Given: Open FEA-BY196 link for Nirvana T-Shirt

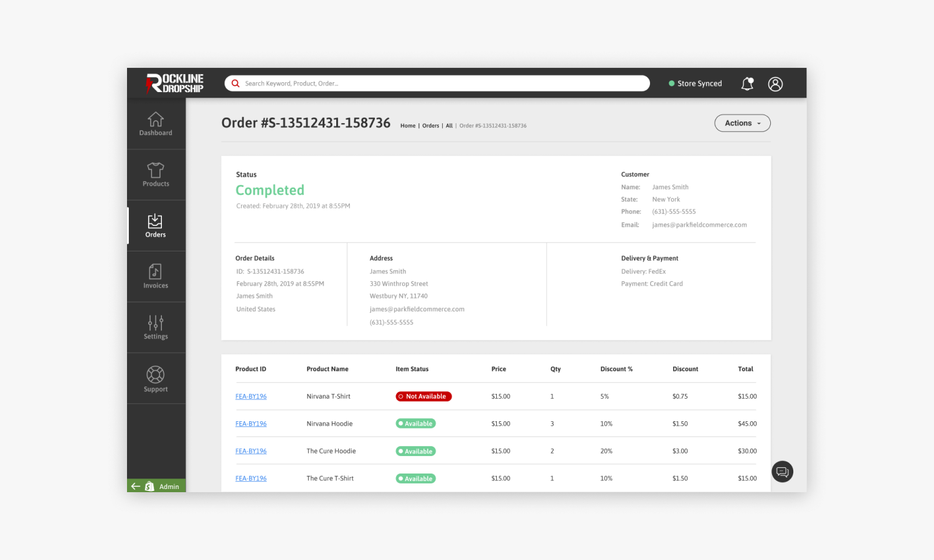Looking at the screenshot, I should coord(251,396).
